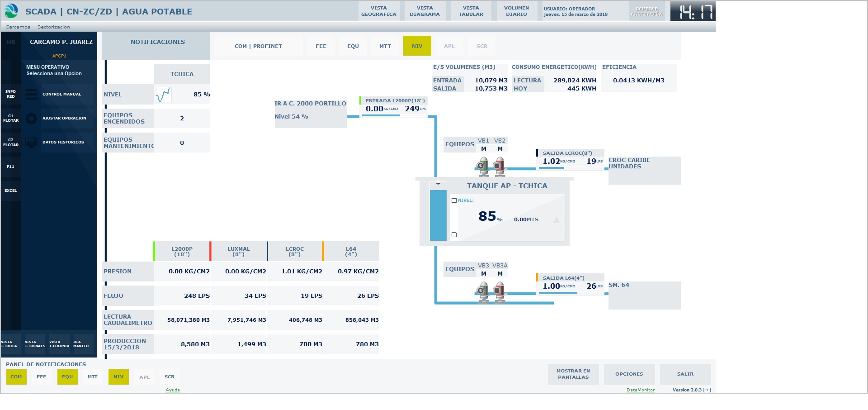Click the Ajustar Operacion gear icon

coord(32,119)
